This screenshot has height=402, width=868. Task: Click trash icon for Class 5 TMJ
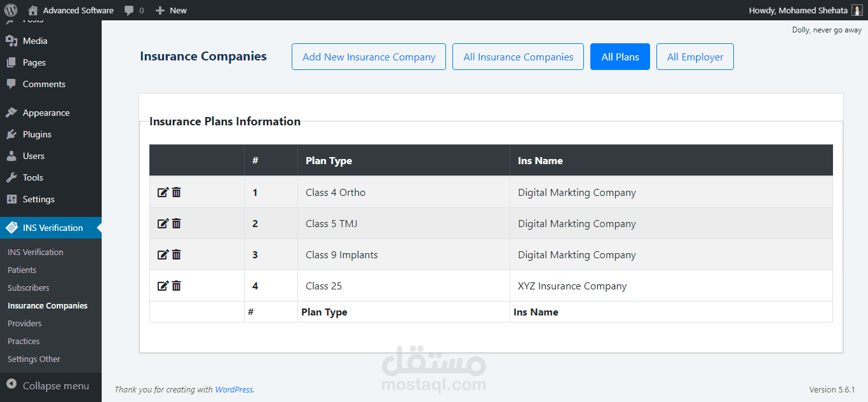pyautogui.click(x=177, y=223)
